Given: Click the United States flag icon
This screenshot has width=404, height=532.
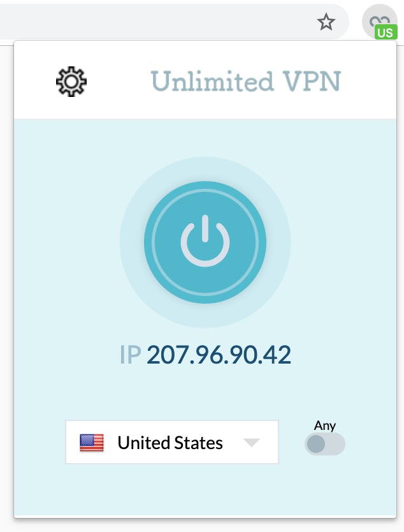Looking at the screenshot, I should pyautogui.click(x=92, y=443).
